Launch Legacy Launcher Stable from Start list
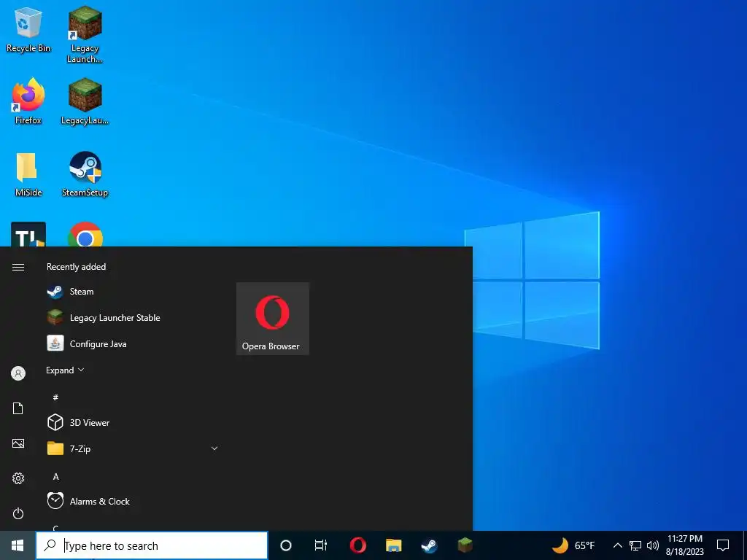Screen dimensions: 747x560 tap(133, 318)
